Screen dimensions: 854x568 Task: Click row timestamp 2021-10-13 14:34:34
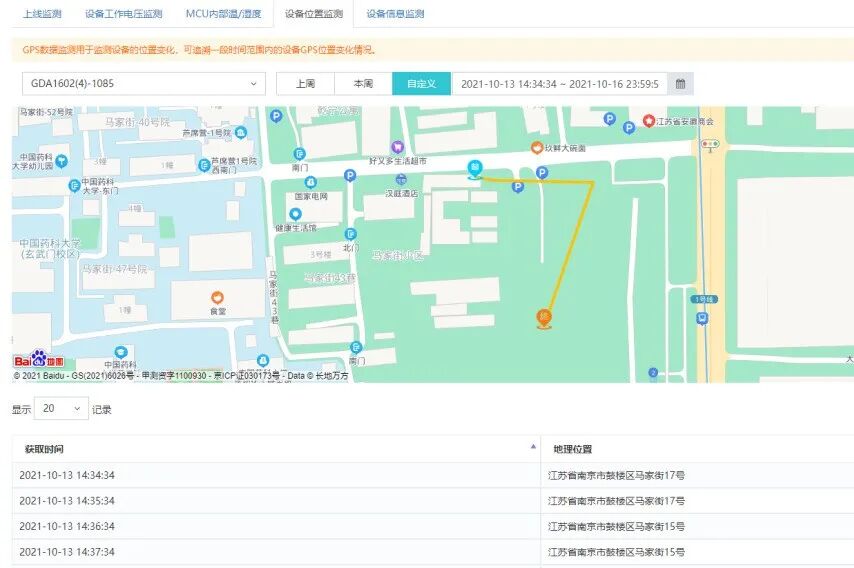pos(67,475)
